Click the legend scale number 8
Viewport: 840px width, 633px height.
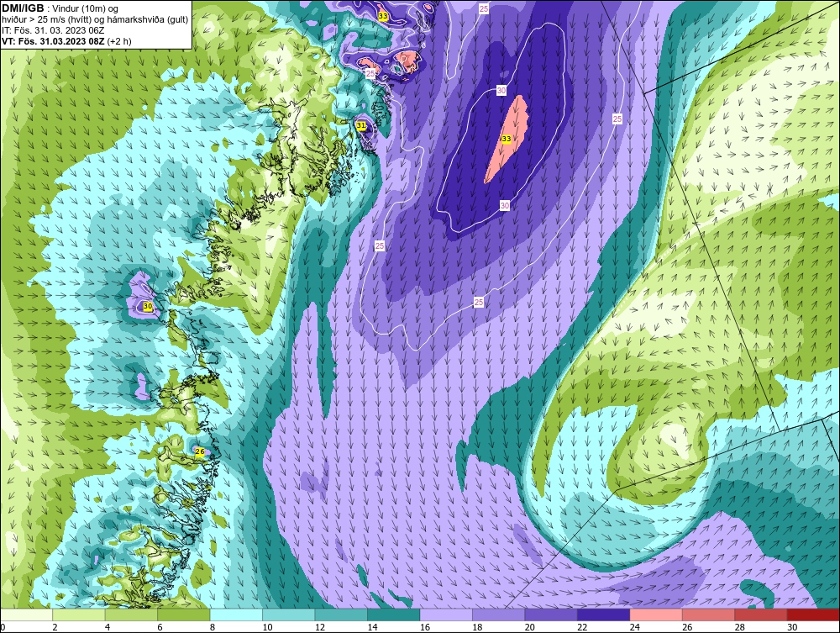coord(213,627)
